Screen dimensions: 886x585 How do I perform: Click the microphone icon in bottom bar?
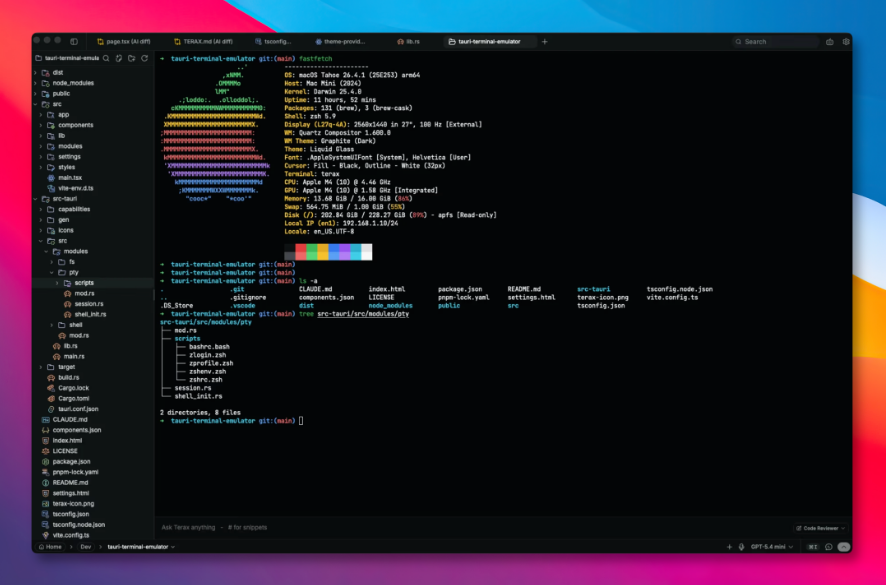click(x=741, y=547)
